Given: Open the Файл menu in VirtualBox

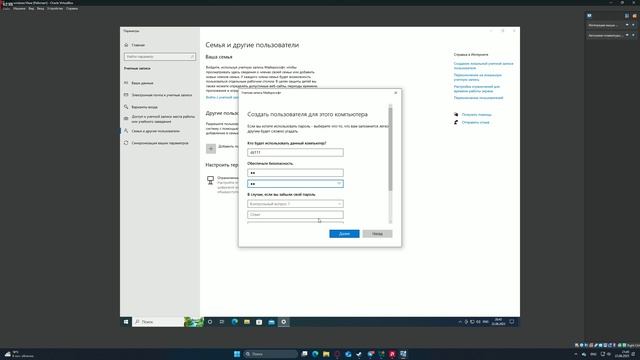Looking at the screenshot, I should tap(7, 8).
